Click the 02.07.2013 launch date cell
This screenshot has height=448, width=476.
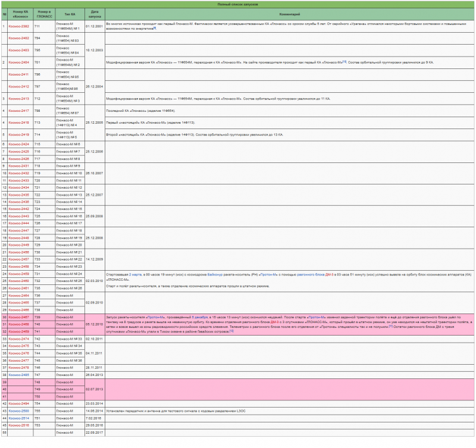tap(95, 389)
